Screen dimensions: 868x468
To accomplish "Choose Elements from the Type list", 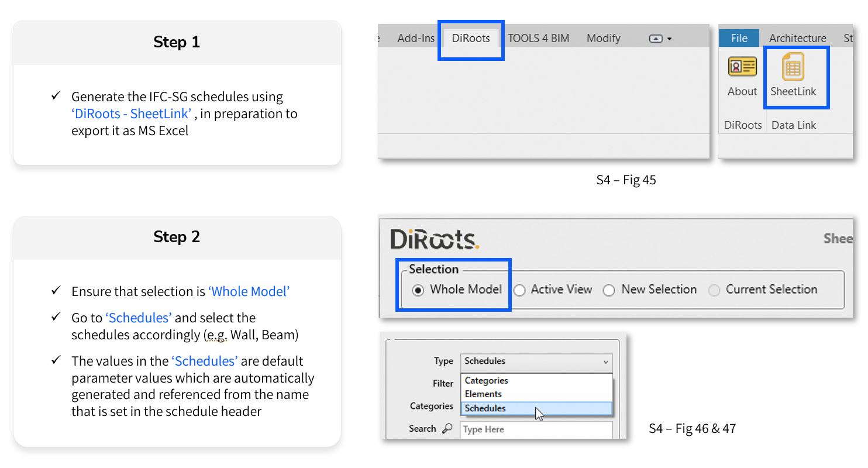I will 483,394.
